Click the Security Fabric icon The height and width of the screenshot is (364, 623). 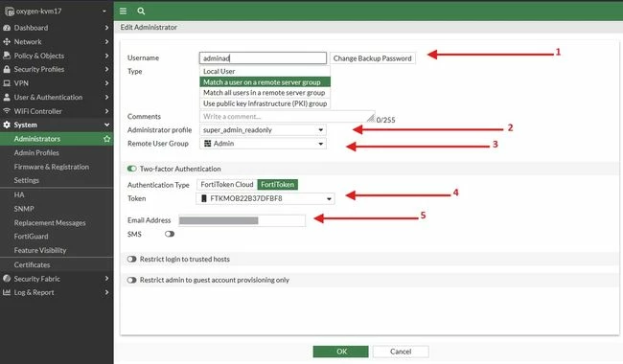pos(7,279)
